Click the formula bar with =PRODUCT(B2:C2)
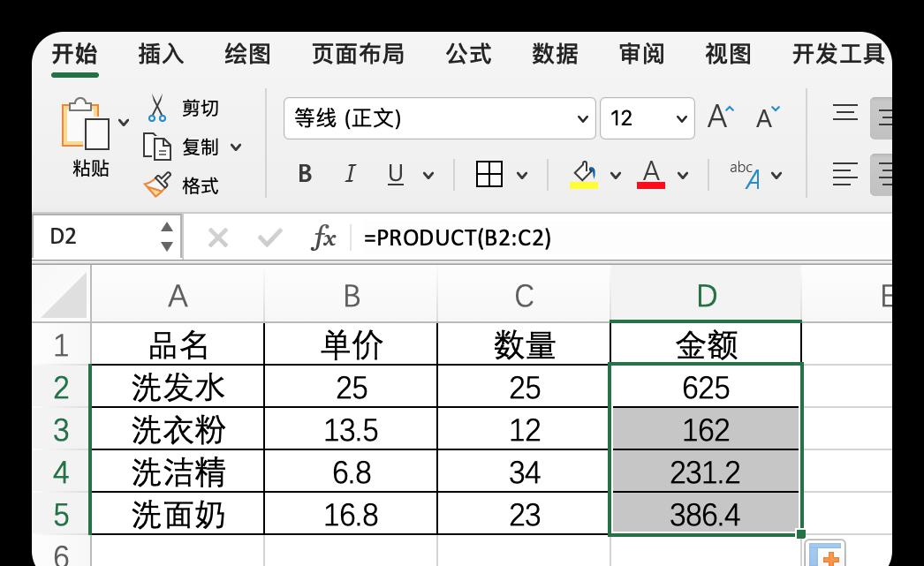This screenshot has width=924, height=566. (x=622, y=238)
